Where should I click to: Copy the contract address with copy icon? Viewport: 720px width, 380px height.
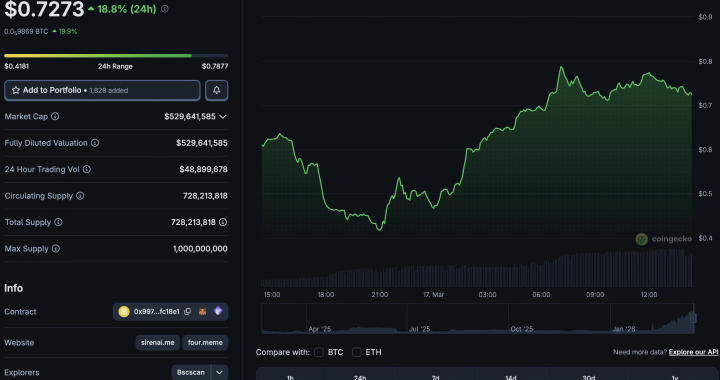[187, 312]
